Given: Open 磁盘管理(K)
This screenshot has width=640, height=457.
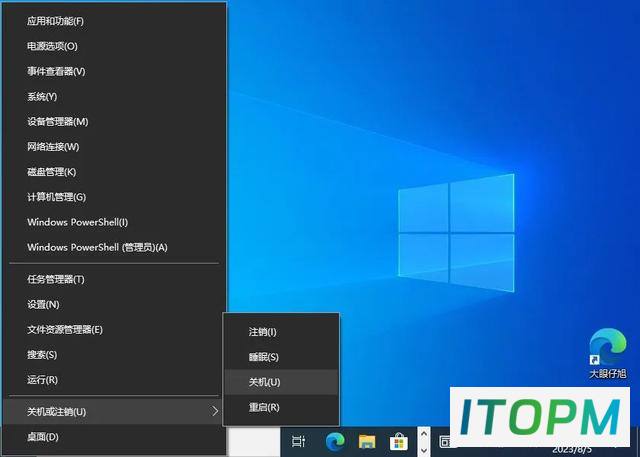Looking at the screenshot, I should (x=114, y=172).
